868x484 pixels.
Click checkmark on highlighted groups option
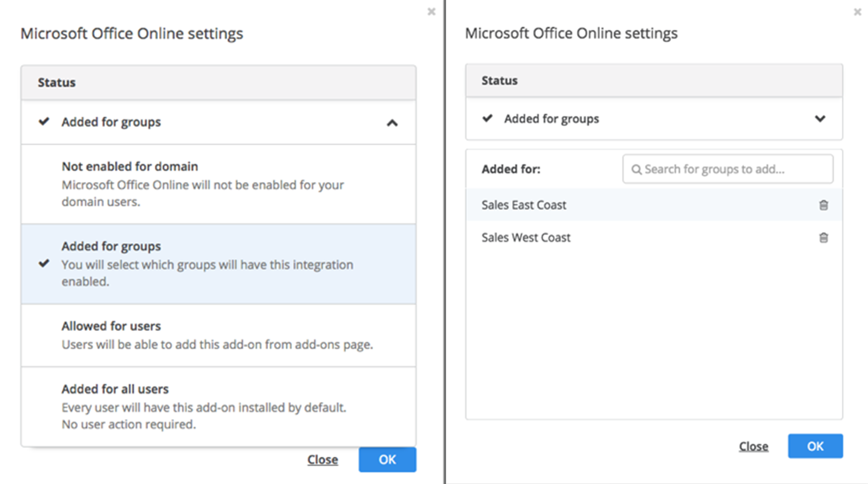44,263
